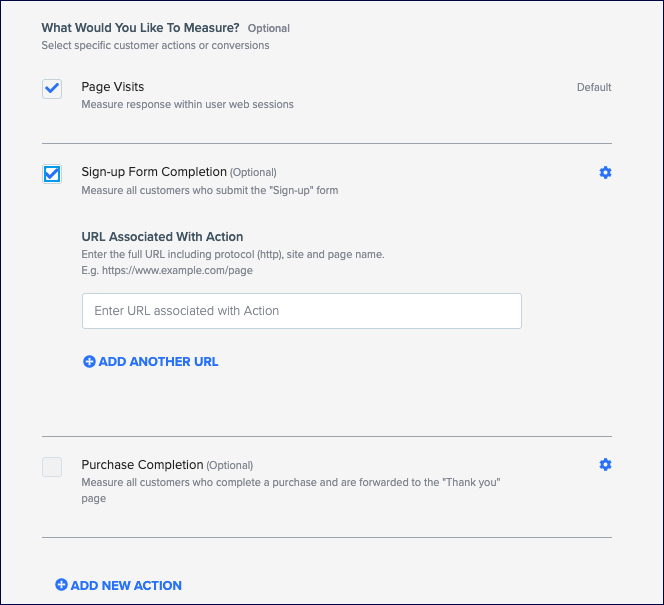
Task: Click the example URL https://www.example.com/page text
Action: 177,270
